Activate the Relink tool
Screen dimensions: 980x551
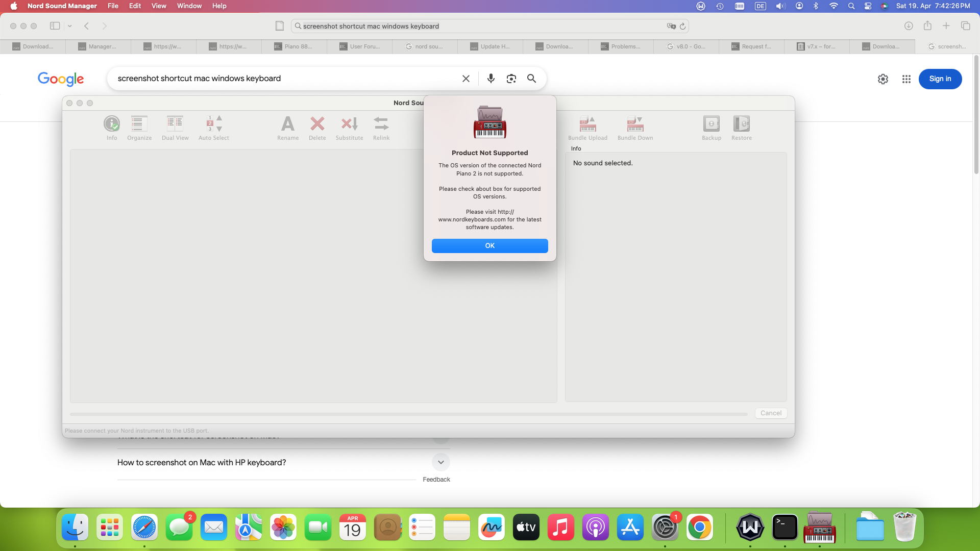(381, 128)
